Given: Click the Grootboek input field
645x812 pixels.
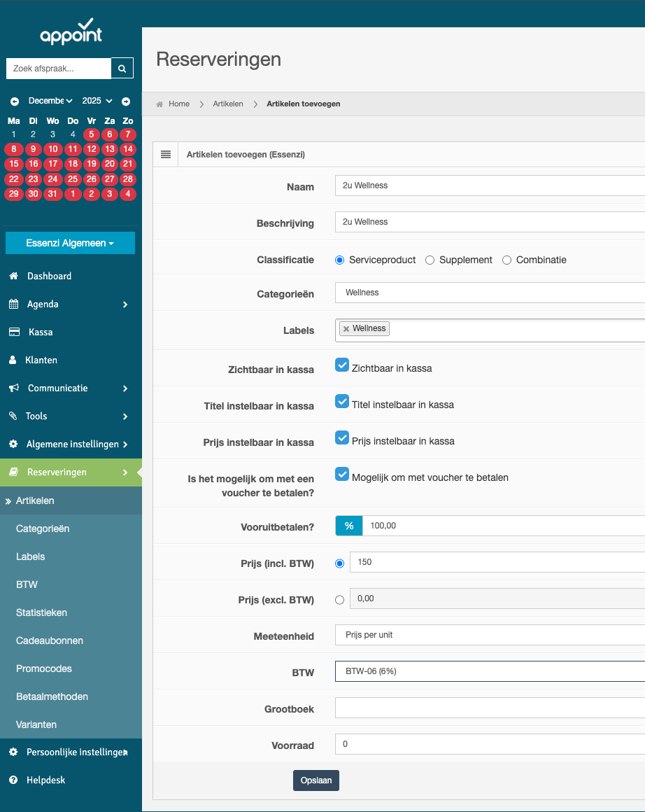Looking at the screenshot, I should (x=490, y=708).
